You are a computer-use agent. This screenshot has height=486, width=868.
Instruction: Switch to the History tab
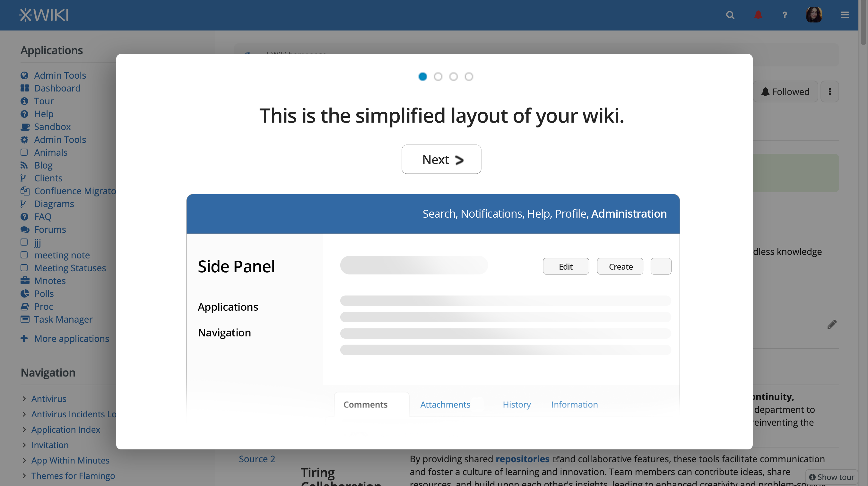pos(516,404)
